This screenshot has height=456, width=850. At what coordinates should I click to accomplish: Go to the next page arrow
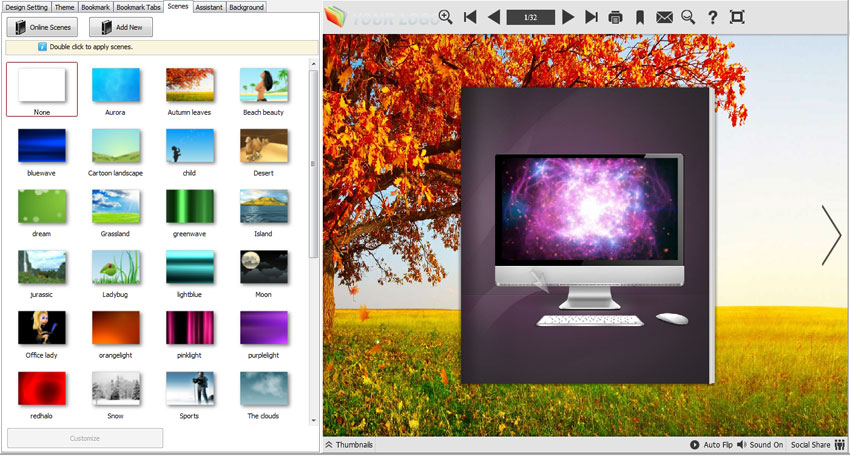coord(568,17)
